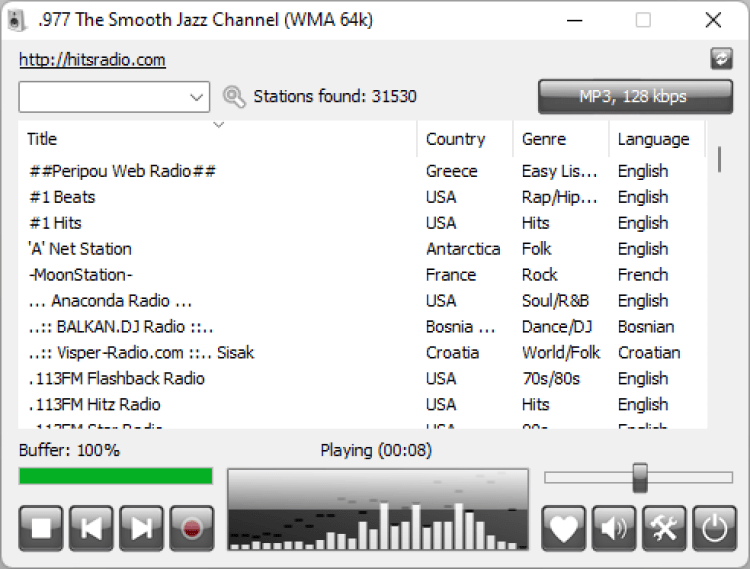Skip to the next station
Viewport: 750px width, 569px height.
coord(142,528)
